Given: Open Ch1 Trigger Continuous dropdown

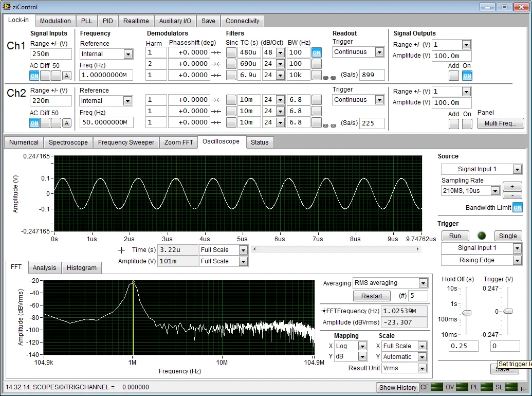Looking at the screenshot, I should click(x=379, y=52).
